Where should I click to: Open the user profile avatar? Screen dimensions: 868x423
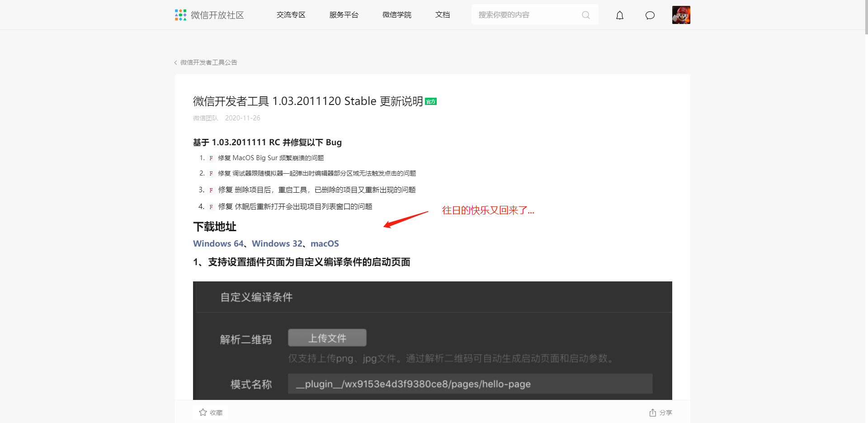pyautogui.click(x=681, y=15)
